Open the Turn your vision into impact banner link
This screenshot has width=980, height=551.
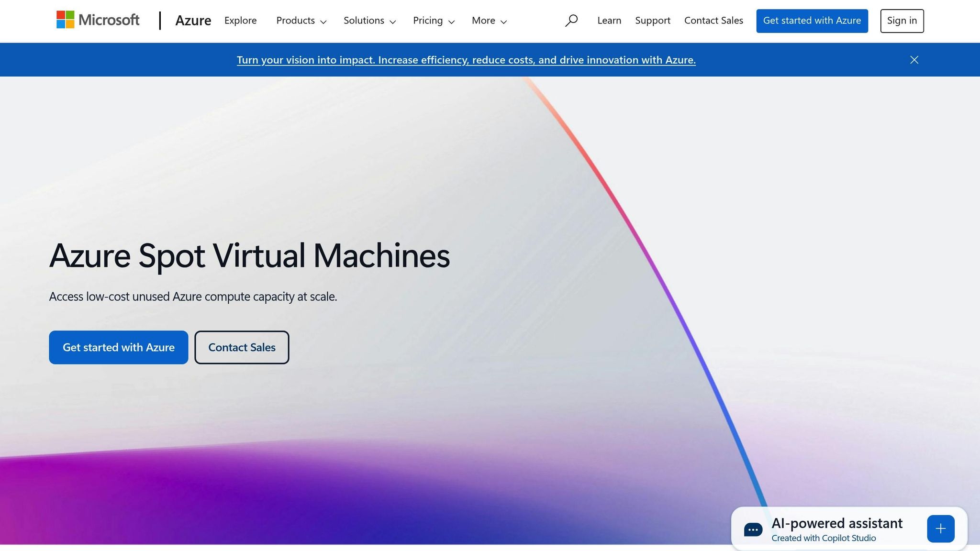point(466,60)
